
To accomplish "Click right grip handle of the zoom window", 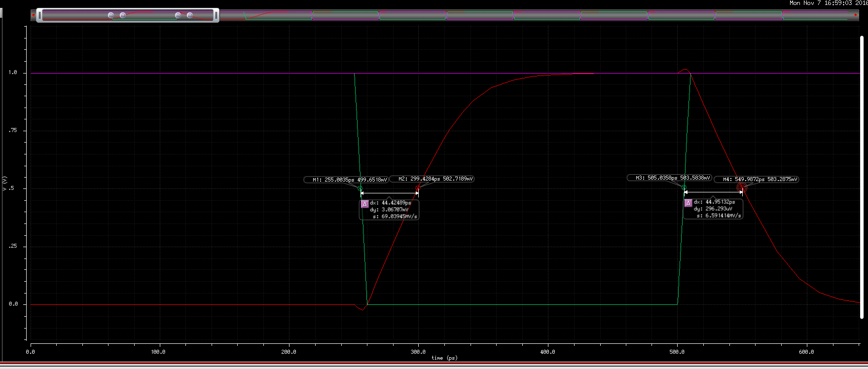I will (x=216, y=15).
